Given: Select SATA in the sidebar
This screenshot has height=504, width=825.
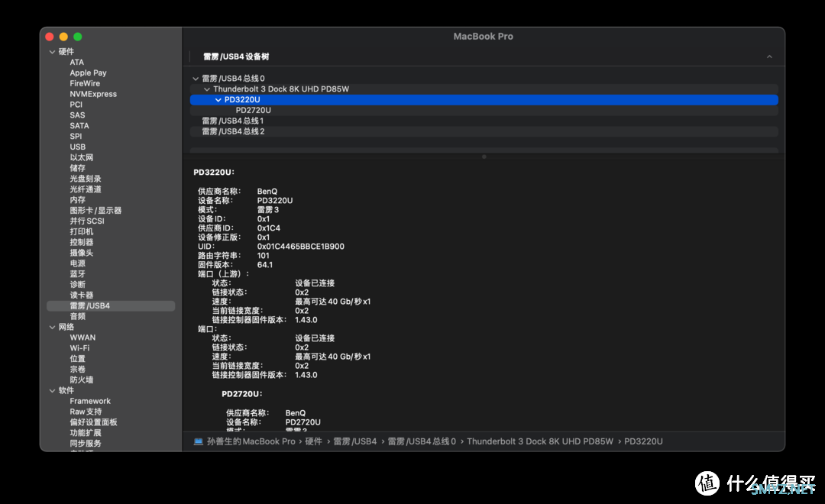Looking at the screenshot, I should (x=79, y=126).
